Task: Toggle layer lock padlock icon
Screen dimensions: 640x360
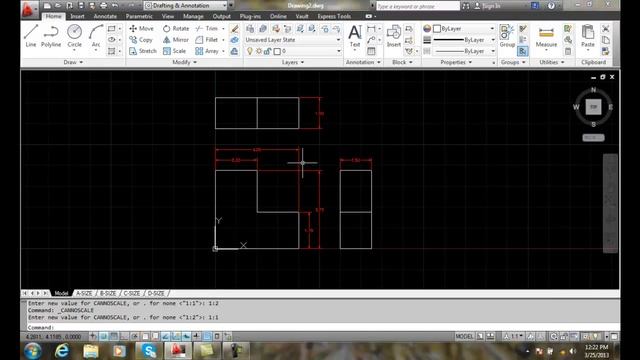Action: pos(267,51)
